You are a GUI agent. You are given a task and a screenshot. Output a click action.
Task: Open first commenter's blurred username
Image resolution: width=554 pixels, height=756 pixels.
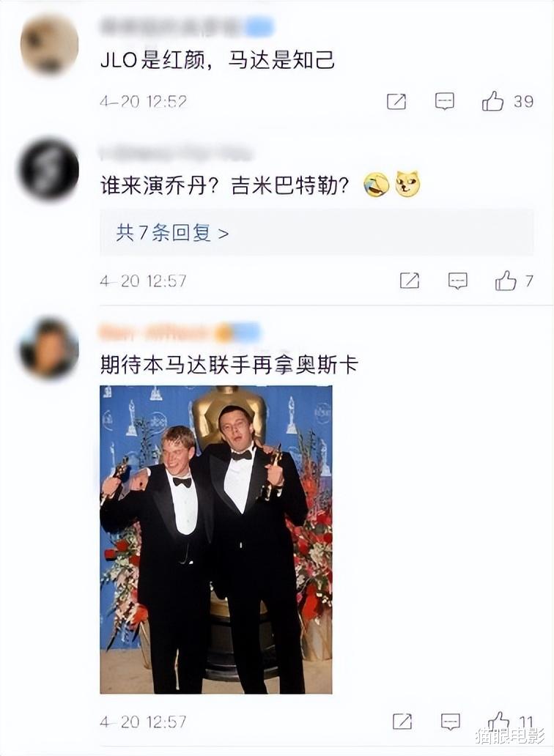[x=187, y=27]
